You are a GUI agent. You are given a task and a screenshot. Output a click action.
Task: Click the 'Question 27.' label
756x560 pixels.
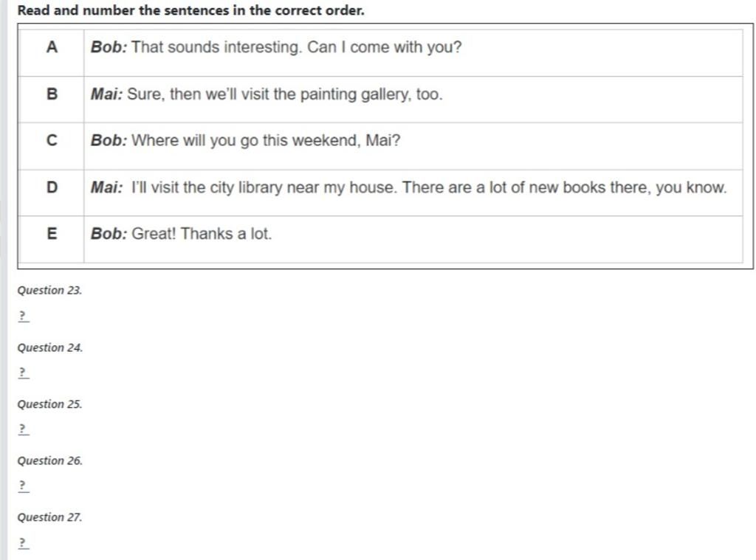(x=50, y=517)
